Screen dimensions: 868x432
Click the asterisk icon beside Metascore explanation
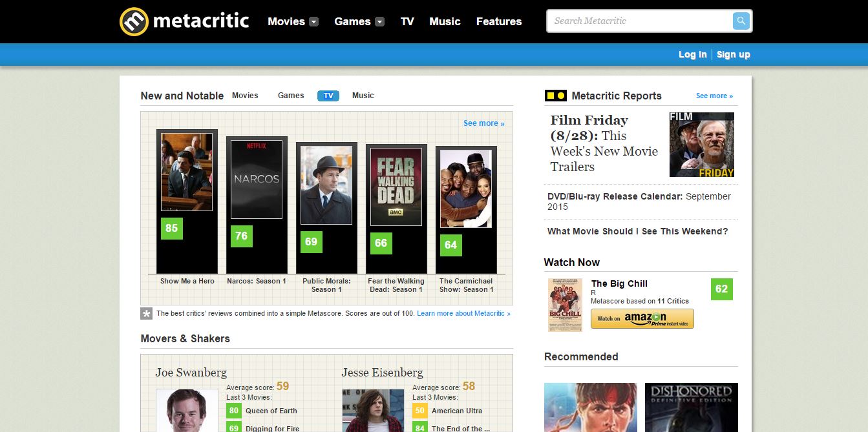pyautogui.click(x=147, y=314)
